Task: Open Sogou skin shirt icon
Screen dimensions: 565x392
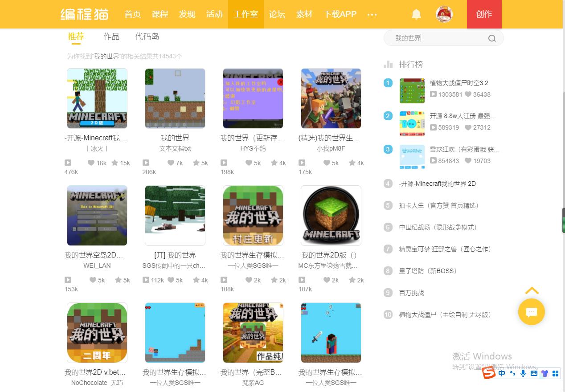Action: tap(545, 373)
